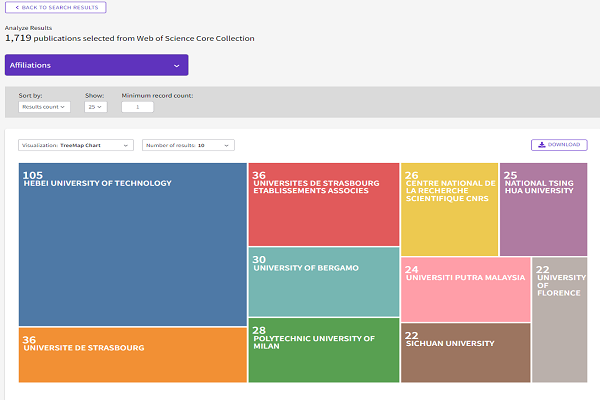Click the 'Sort by:' label

tap(30, 96)
